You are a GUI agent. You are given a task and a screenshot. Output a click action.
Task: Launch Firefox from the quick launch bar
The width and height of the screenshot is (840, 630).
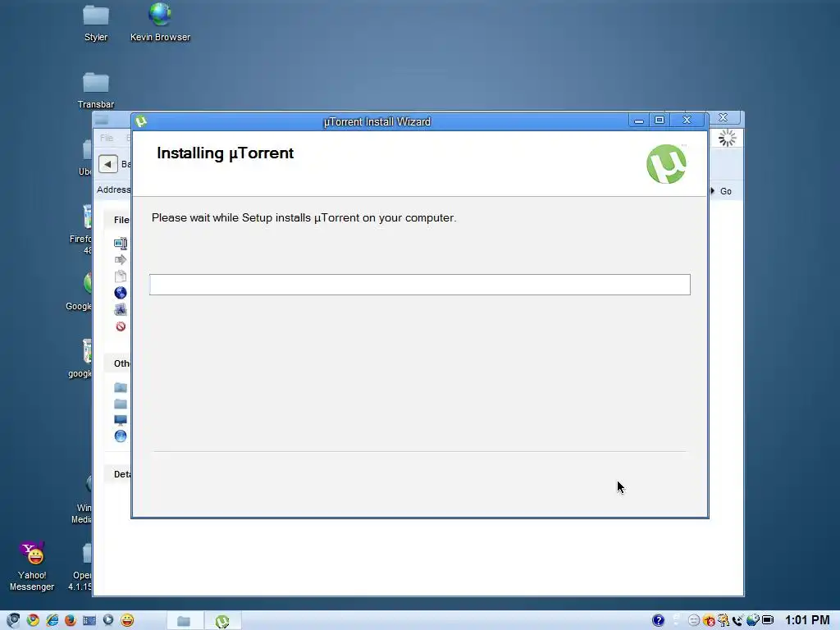point(71,620)
